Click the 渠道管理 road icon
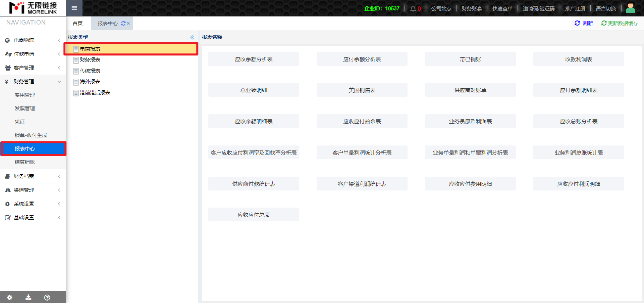Image resolution: width=644 pixels, height=303 pixels. tap(8, 190)
